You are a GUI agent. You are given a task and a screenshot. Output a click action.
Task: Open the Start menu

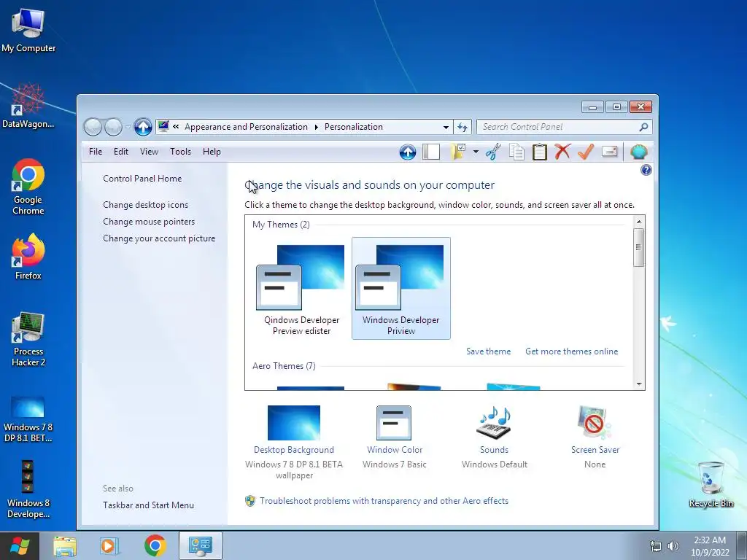pyautogui.click(x=20, y=545)
